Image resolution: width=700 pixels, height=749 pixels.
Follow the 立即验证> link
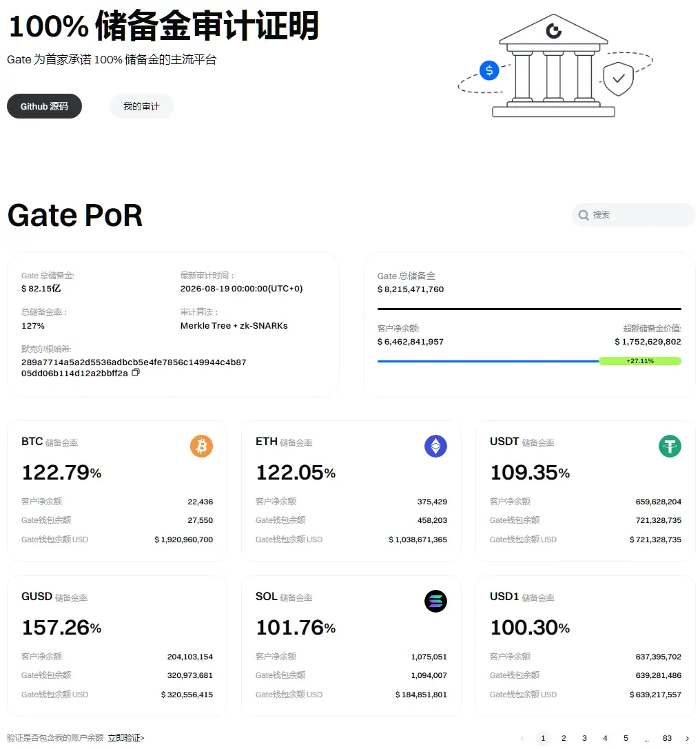click(125, 738)
